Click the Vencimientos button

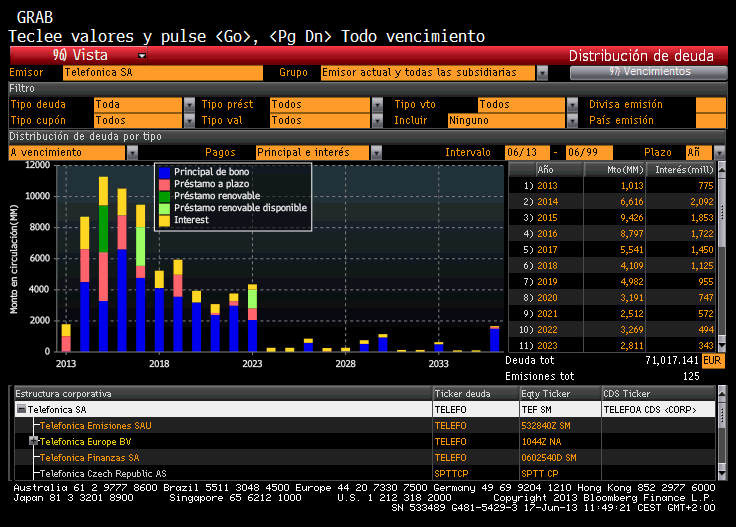coord(648,72)
